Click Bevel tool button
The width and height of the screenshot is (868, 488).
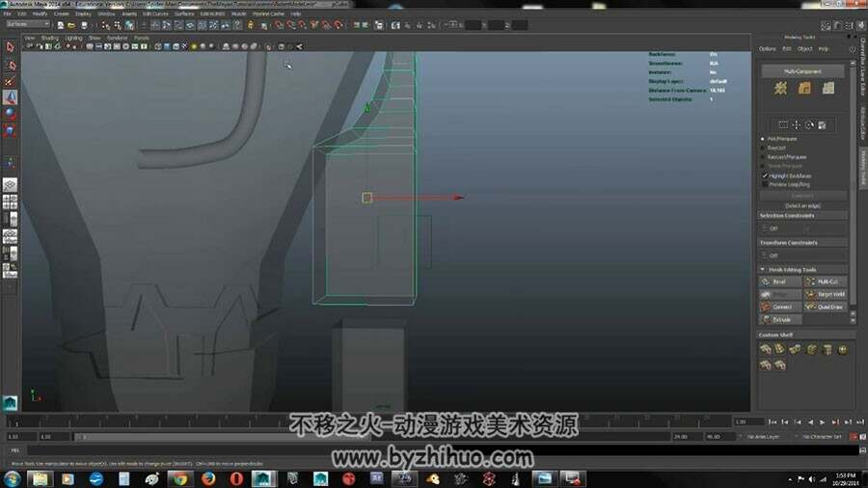[x=780, y=282]
